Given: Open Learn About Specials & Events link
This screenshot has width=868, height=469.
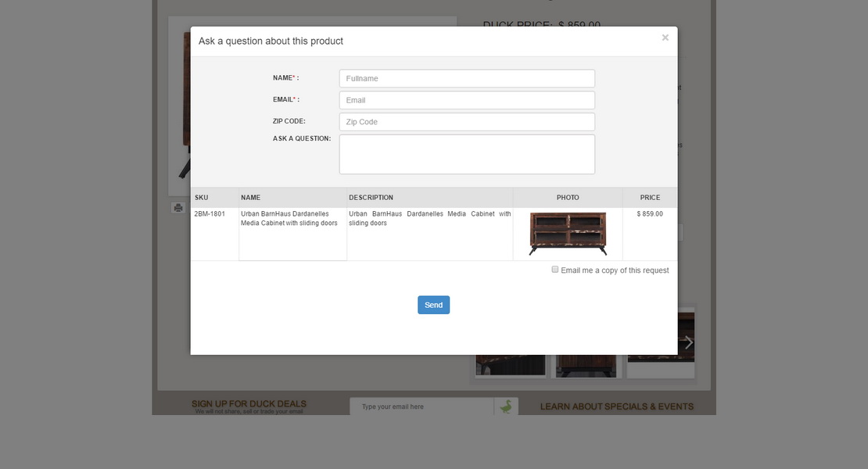Looking at the screenshot, I should tap(616, 406).
